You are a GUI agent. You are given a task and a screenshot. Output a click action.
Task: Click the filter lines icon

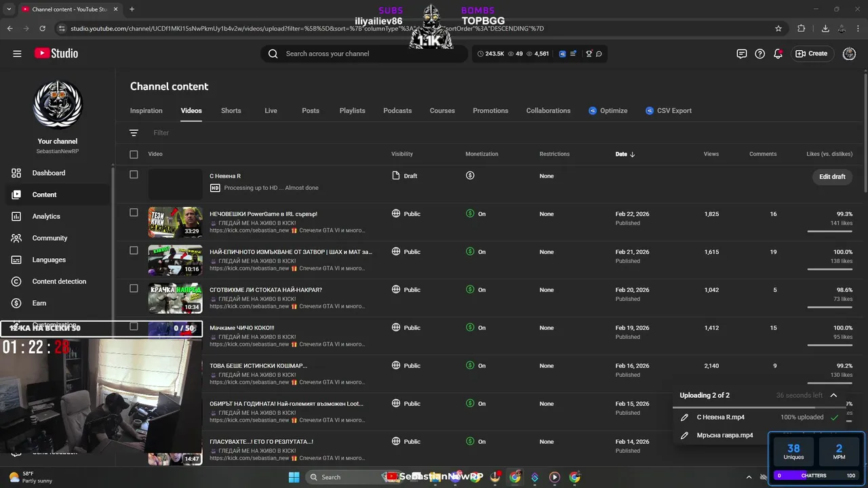pyautogui.click(x=134, y=133)
